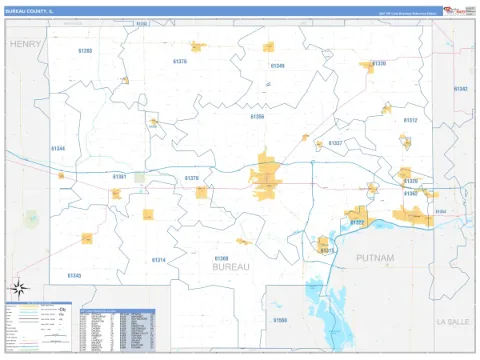This screenshot has width=480, height=360.
Task: Click ZIP code label 61315
Action: pyautogui.click(x=327, y=250)
